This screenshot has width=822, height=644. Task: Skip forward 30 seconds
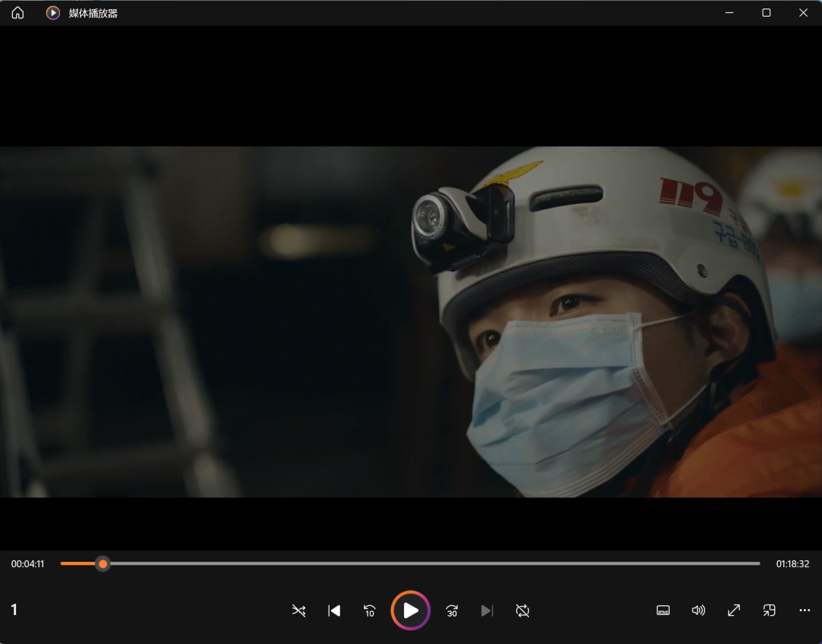[451, 611]
